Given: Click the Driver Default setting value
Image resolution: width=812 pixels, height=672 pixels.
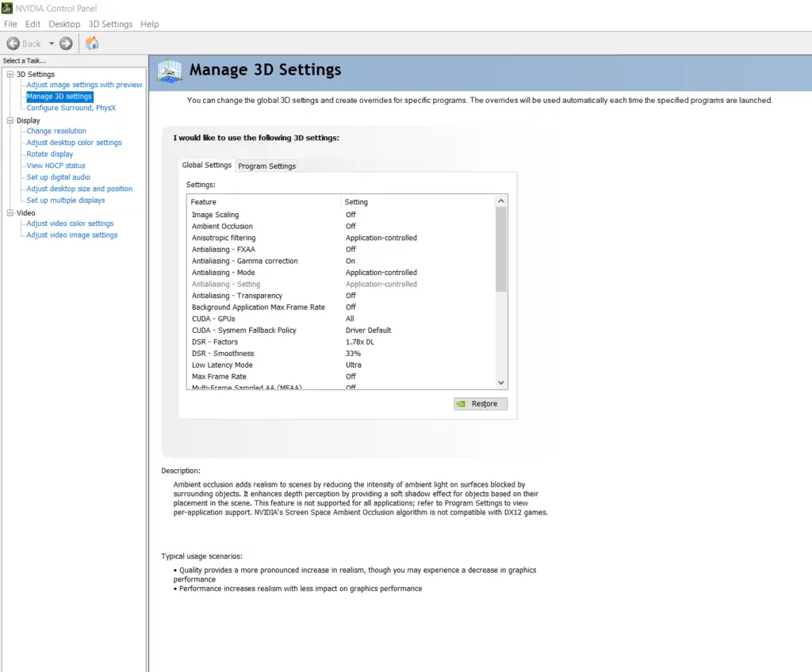Looking at the screenshot, I should point(368,330).
